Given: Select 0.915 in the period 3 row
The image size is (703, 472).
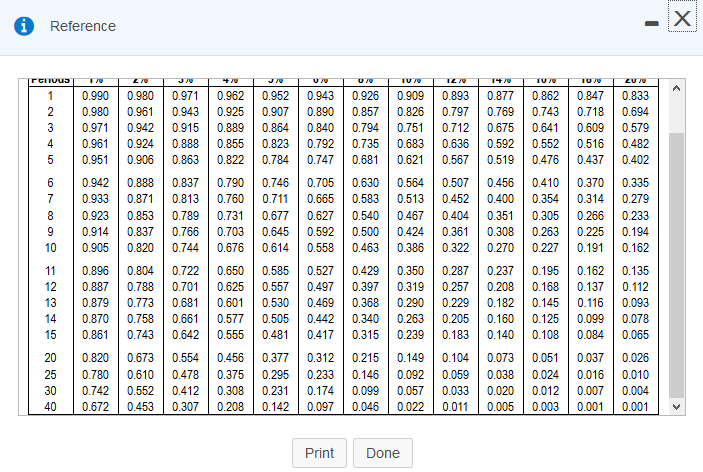Looking at the screenshot, I should 186,128.
